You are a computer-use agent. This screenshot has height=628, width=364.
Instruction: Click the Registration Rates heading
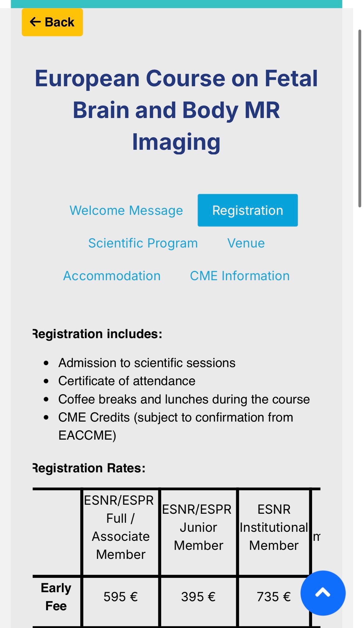[x=89, y=468]
